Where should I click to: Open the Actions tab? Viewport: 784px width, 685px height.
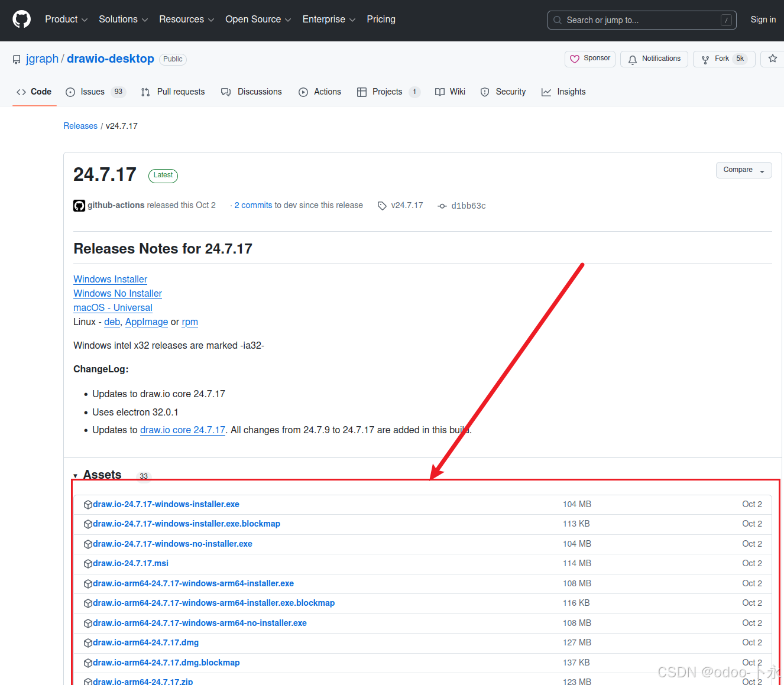(x=320, y=92)
